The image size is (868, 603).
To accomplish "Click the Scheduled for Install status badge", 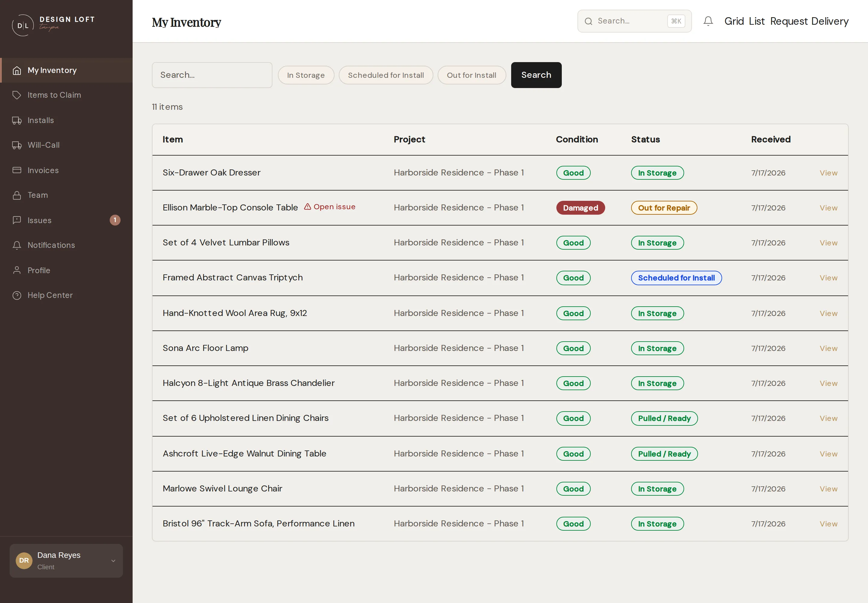I will (x=676, y=278).
